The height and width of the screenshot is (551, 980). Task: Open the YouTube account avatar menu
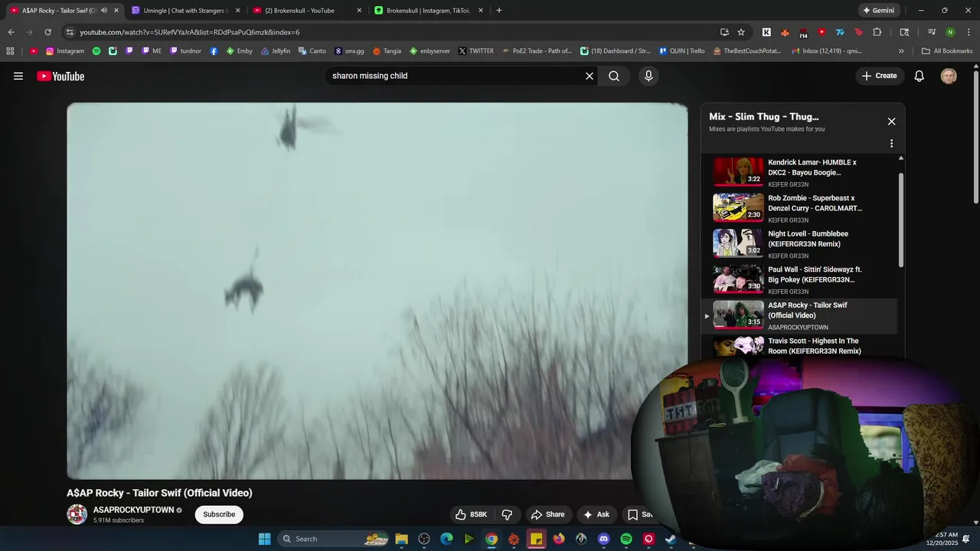click(949, 76)
